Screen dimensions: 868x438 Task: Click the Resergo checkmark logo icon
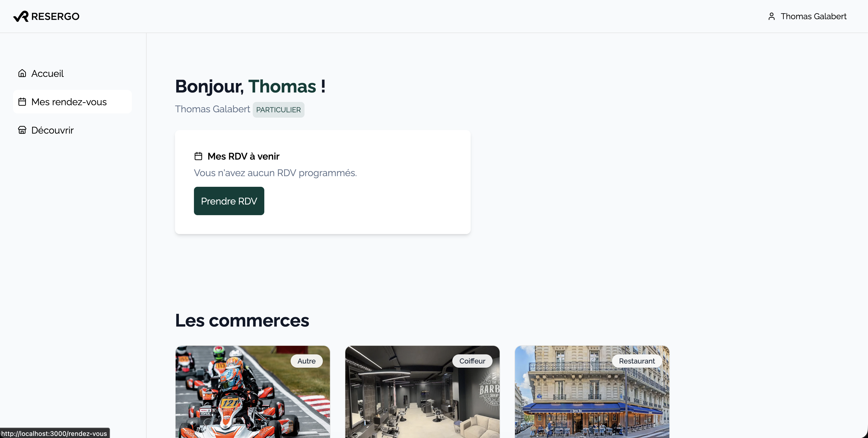pos(21,16)
